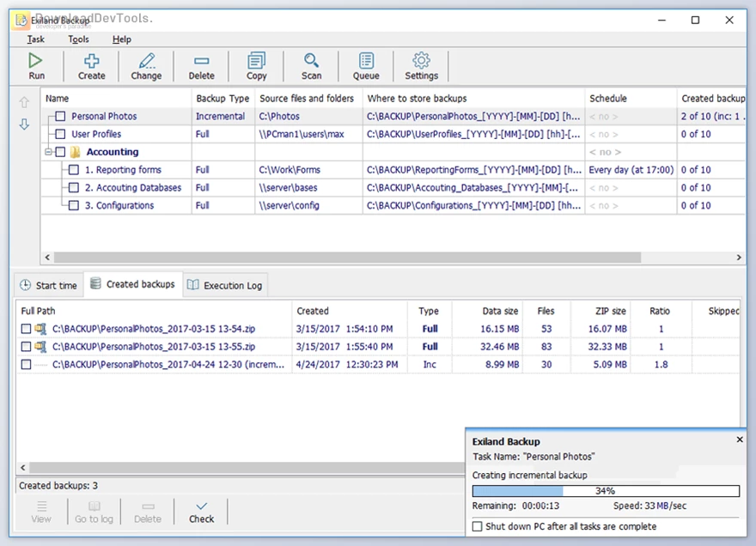
Task: Select the User Profiles task name
Action: [x=96, y=134]
